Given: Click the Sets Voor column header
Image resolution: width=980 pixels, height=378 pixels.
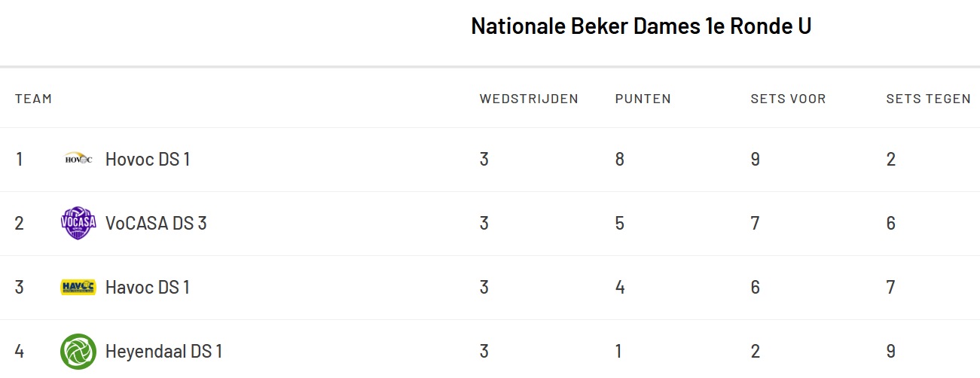Looking at the screenshot, I should click(788, 99).
